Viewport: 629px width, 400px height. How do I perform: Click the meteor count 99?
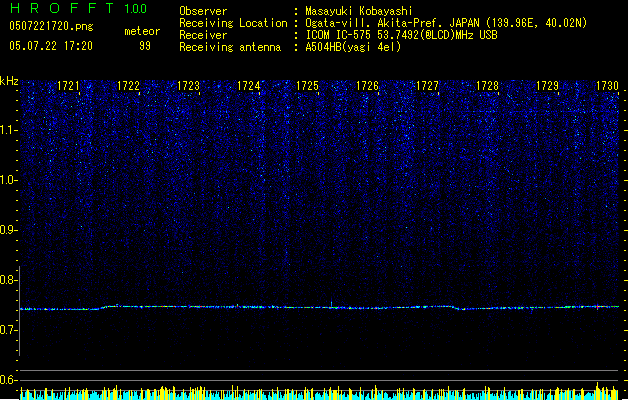click(x=145, y=46)
